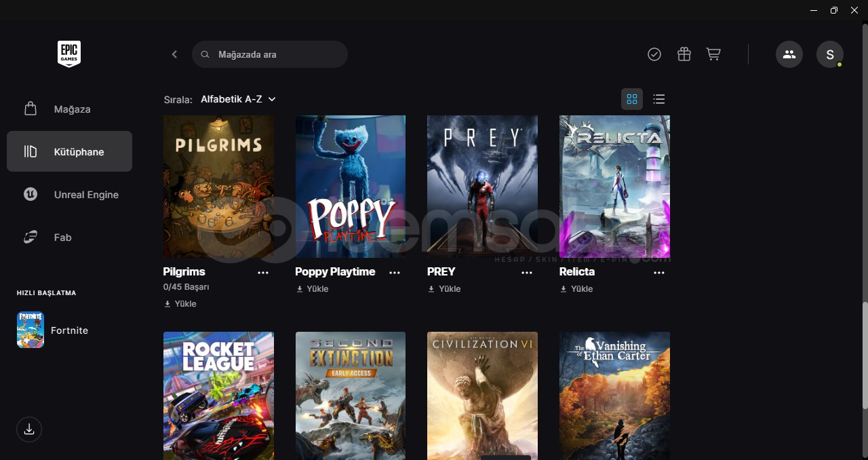
Task: Open the friends list icon
Action: pyautogui.click(x=789, y=54)
